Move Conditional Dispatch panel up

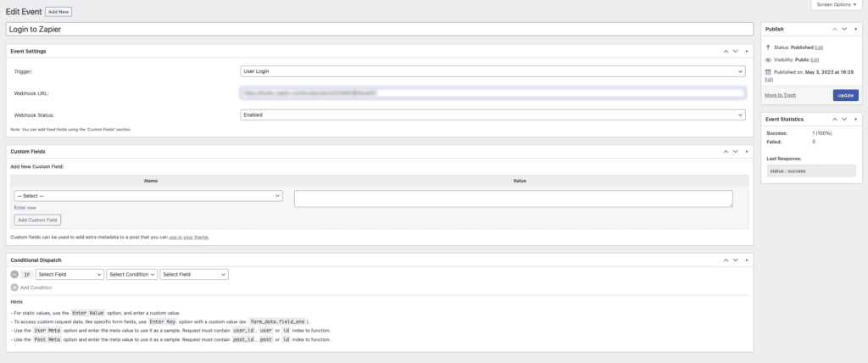[726, 260]
